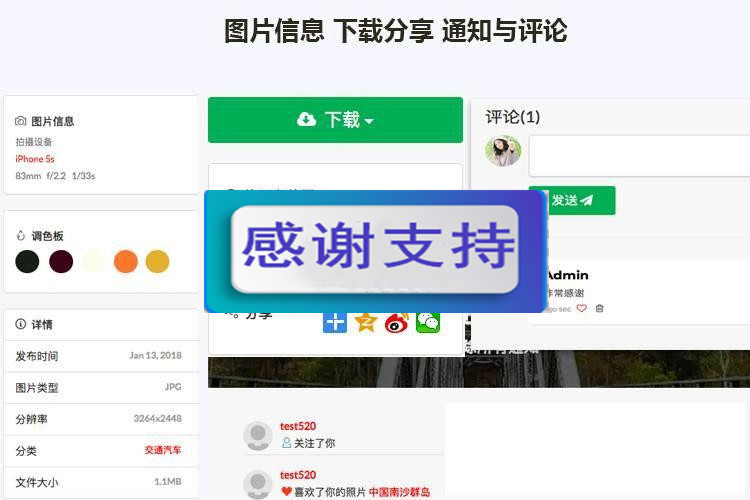Share to WeChat icon
This screenshot has width=750, height=500.
(x=428, y=322)
